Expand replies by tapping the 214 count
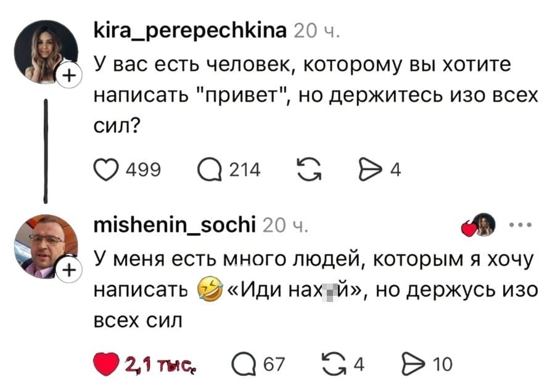This screenshot has width=555, height=392. coord(247,169)
